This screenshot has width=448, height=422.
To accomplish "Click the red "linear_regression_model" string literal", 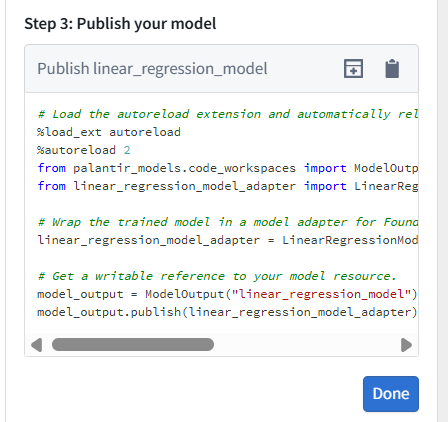I will [321, 294].
